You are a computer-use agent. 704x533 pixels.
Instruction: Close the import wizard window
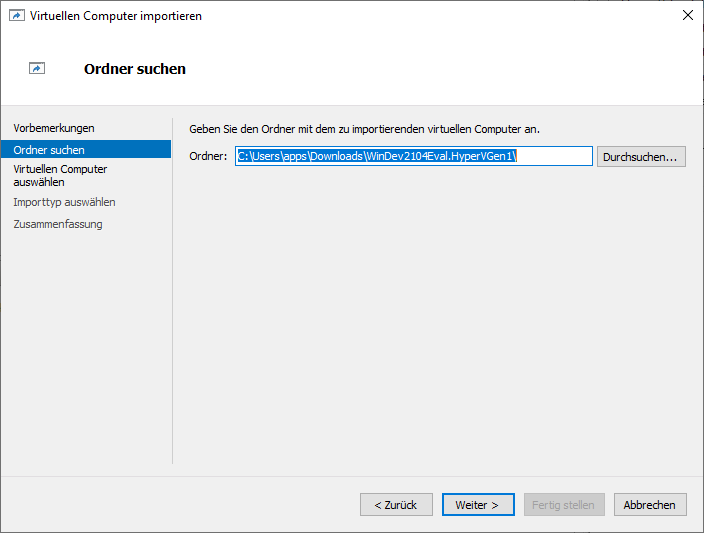tap(687, 15)
